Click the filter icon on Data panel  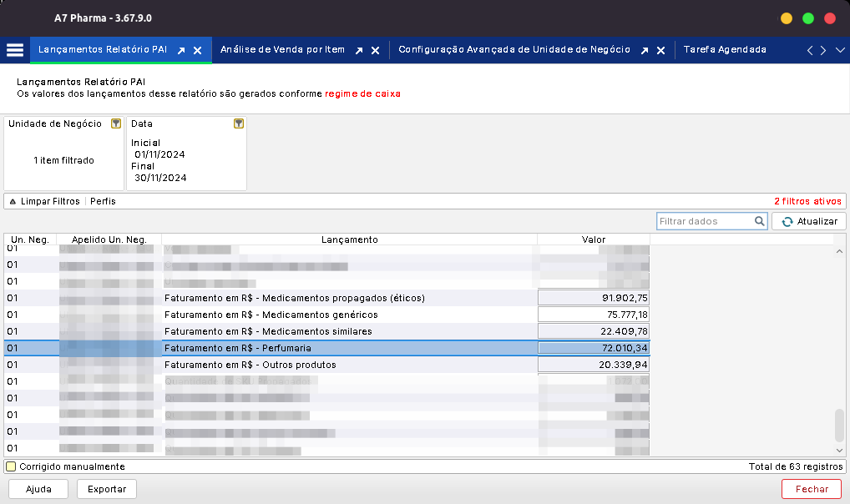[x=239, y=123]
